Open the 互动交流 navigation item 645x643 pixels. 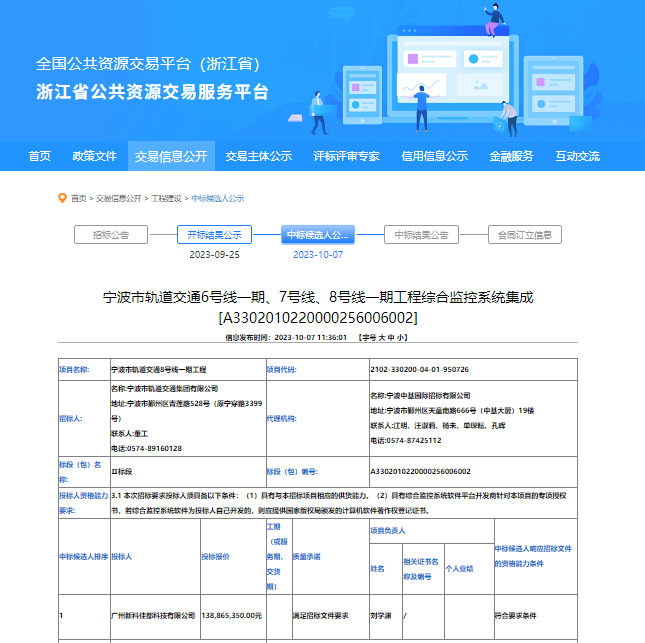(x=577, y=156)
